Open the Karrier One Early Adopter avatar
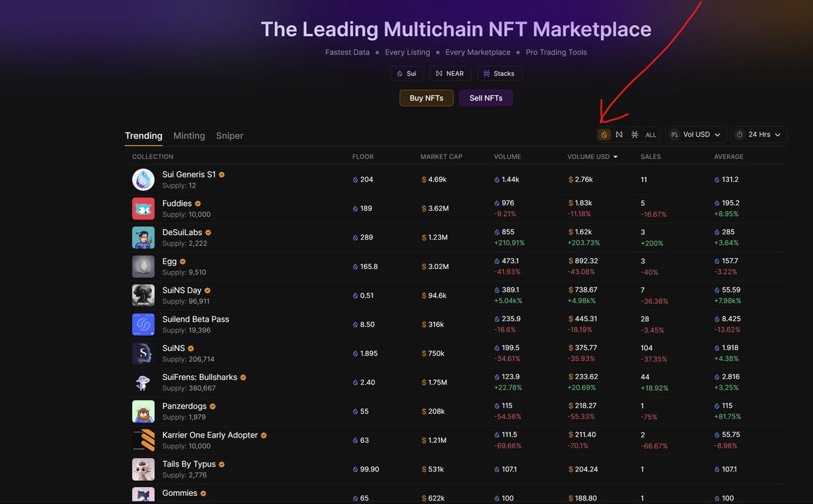The height and width of the screenshot is (504, 813). point(143,440)
